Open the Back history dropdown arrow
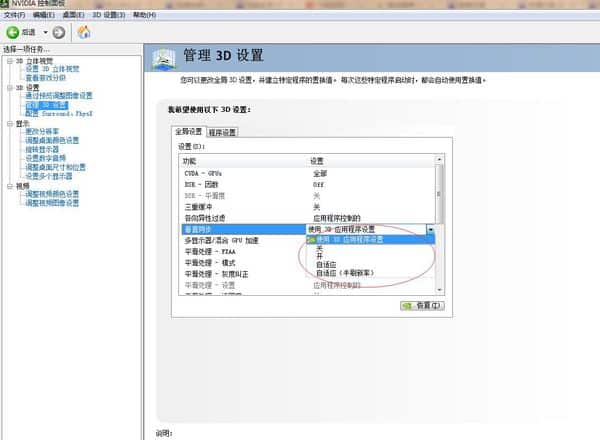Image resolution: width=600 pixels, height=440 pixels. coord(45,33)
